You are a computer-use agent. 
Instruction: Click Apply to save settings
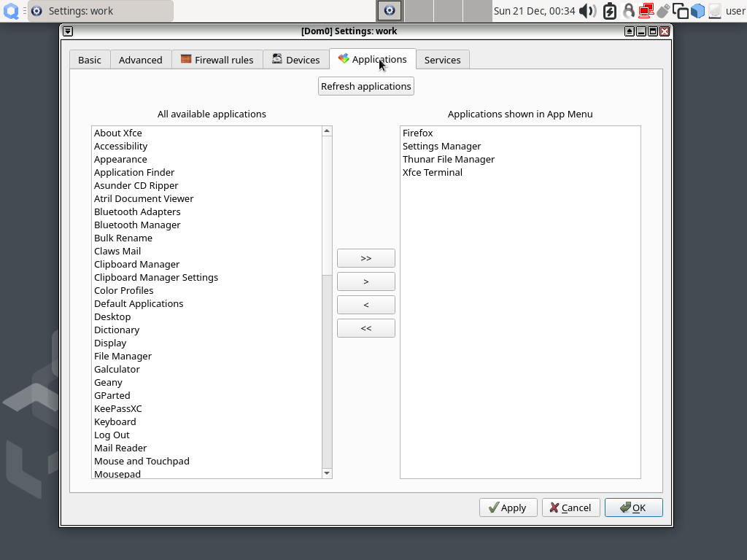(508, 507)
